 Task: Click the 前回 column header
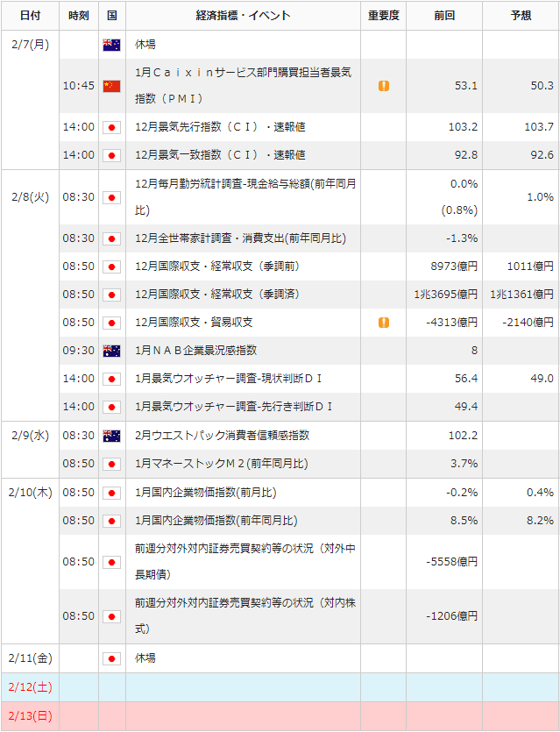(444, 16)
